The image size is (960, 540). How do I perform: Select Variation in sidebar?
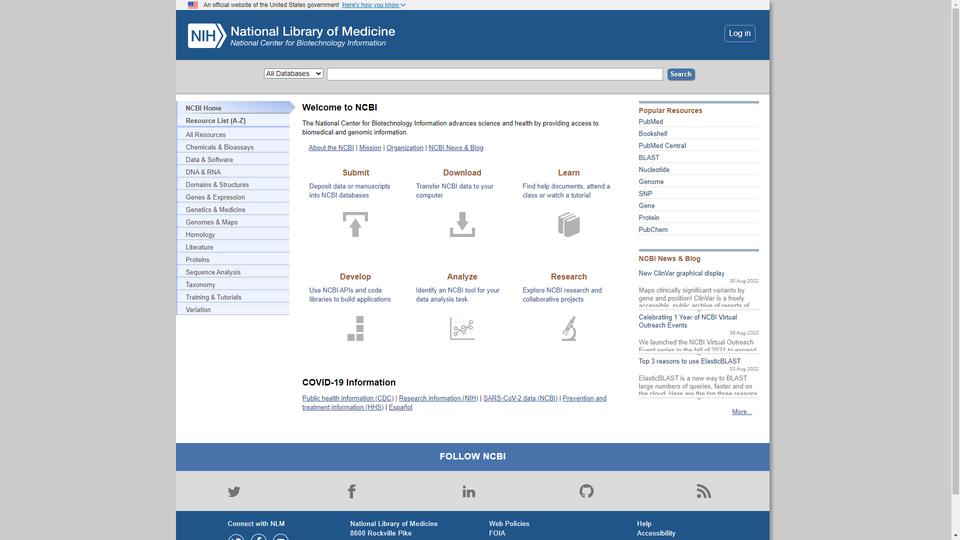tap(233, 310)
